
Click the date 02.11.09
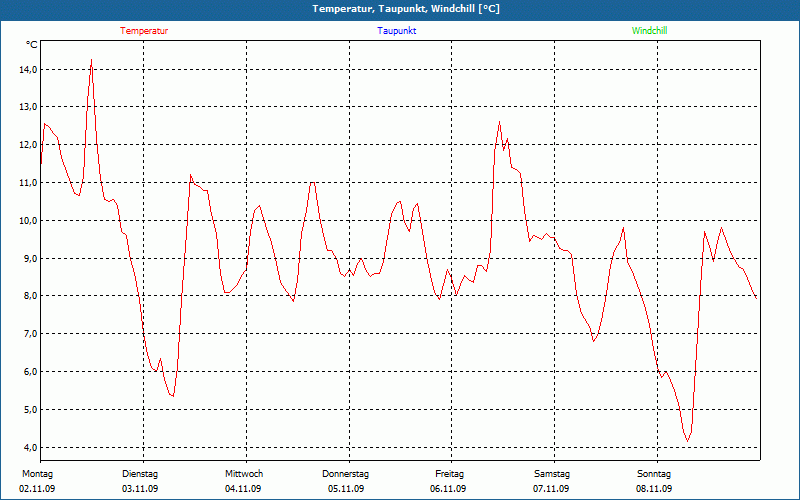point(37,489)
